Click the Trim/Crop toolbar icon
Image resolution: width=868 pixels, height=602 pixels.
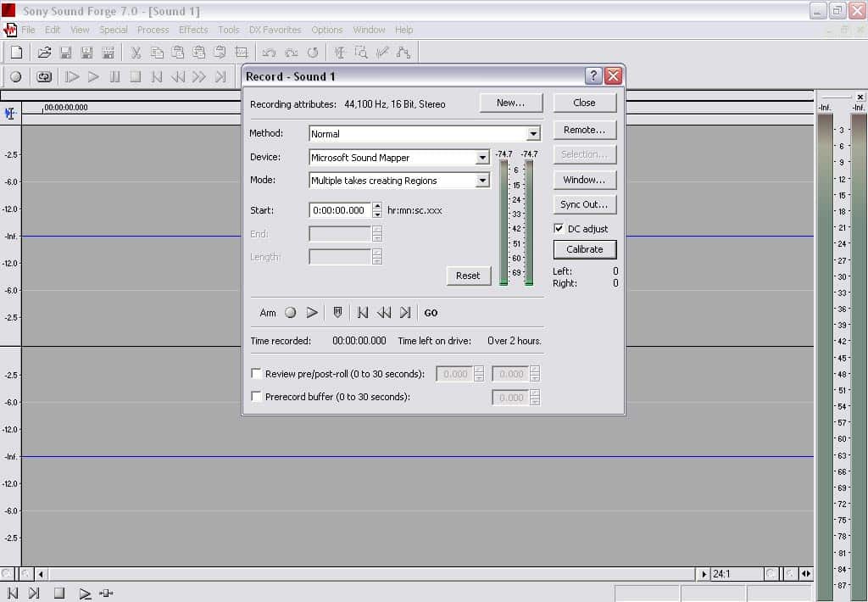242,53
